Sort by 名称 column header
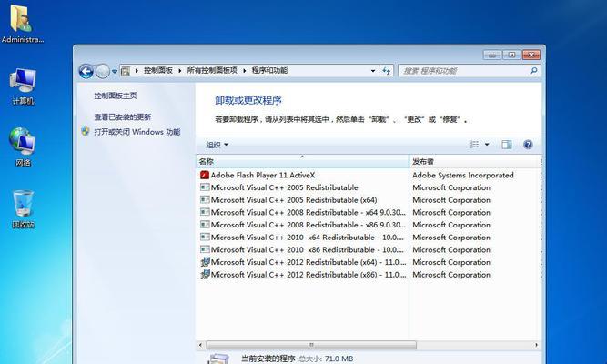Screen dimensions: 607x364 click(x=302, y=161)
